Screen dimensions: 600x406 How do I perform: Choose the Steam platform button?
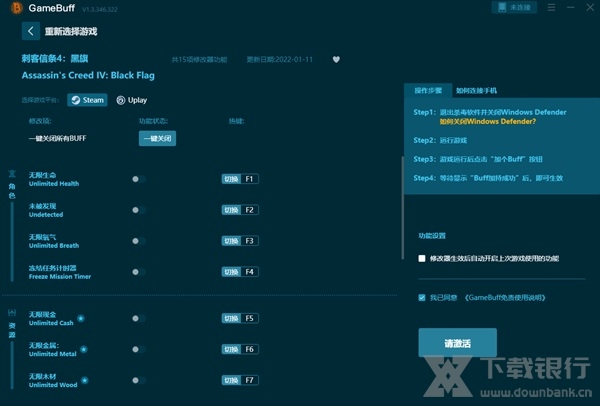coord(87,100)
